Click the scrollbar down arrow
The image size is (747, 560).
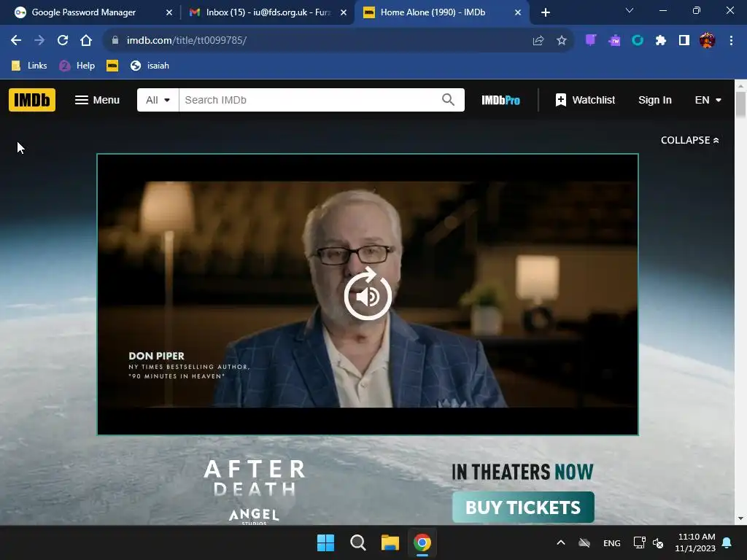740,518
